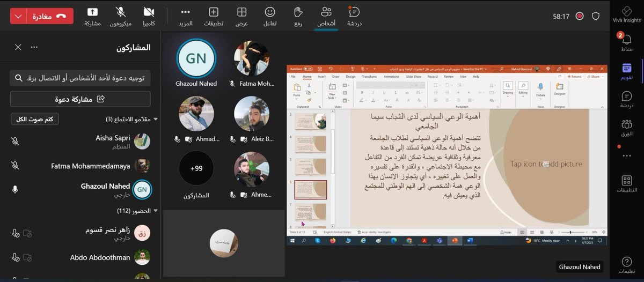644x282 pixels.
Task: Open Viva Insights in the sidebar
Action: [x=627, y=14]
